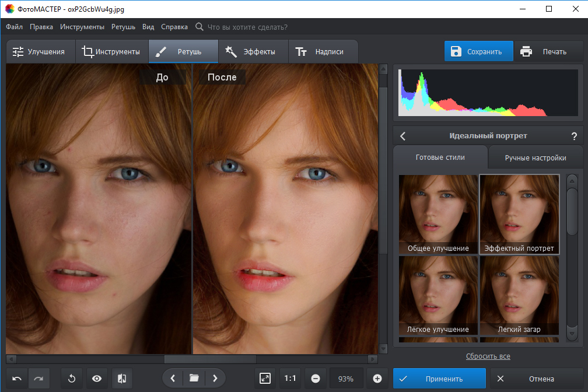The image size is (588, 392).
Task: Switch to Готовые стили tab
Action: pyautogui.click(x=440, y=157)
